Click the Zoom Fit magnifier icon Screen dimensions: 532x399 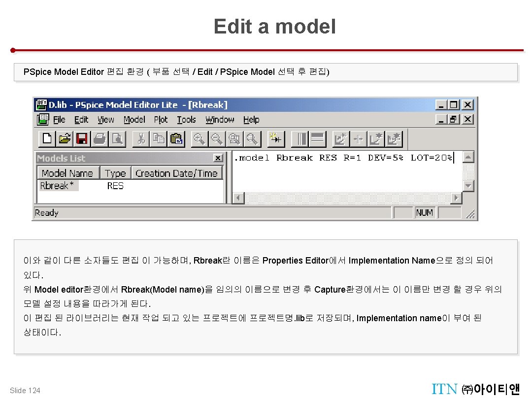click(x=252, y=139)
